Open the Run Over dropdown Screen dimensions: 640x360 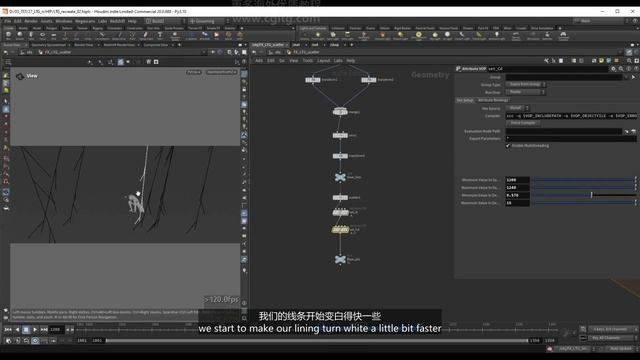[x=526, y=92]
